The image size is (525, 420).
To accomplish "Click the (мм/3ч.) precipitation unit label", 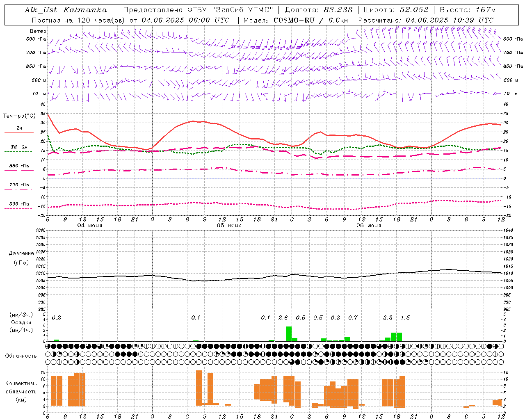I will [x=21, y=315].
